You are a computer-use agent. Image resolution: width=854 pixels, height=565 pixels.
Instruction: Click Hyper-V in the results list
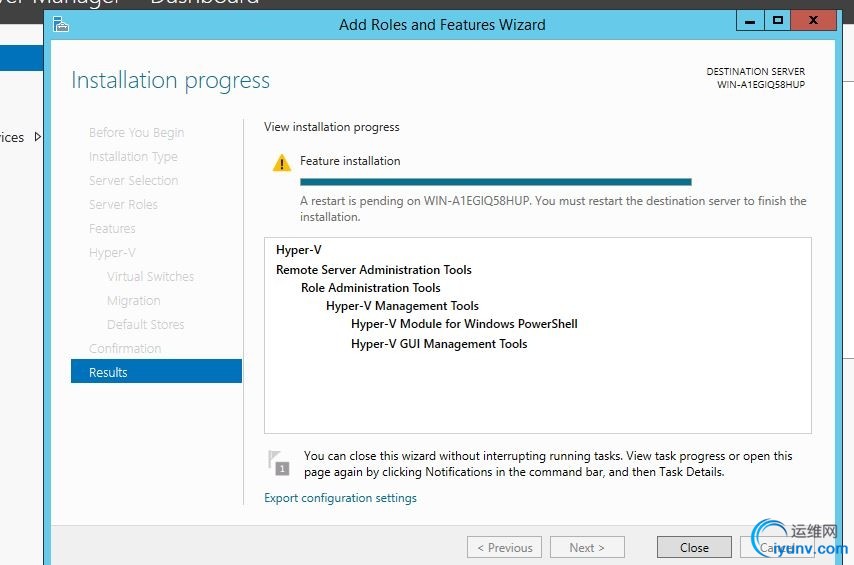pyautogui.click(x=298, y=250)
